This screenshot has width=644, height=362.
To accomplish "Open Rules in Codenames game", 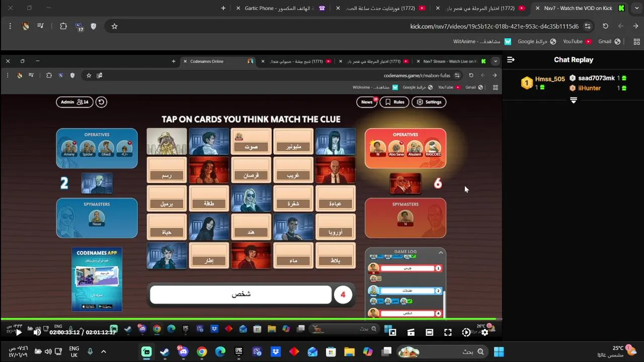I will click(394, 102).
